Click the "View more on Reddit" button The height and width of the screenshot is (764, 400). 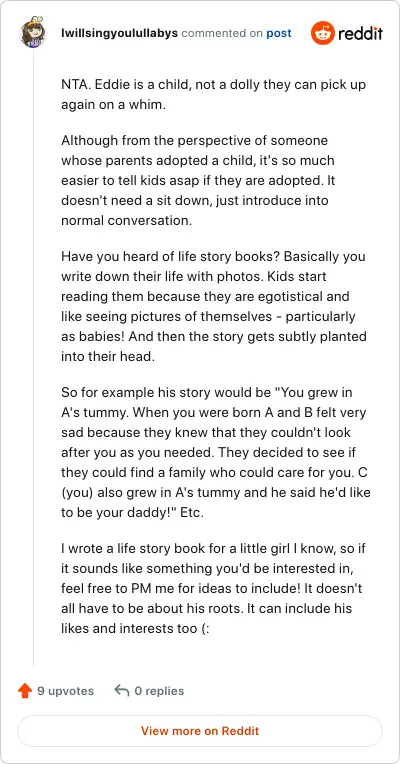click(x=200, y=731)
